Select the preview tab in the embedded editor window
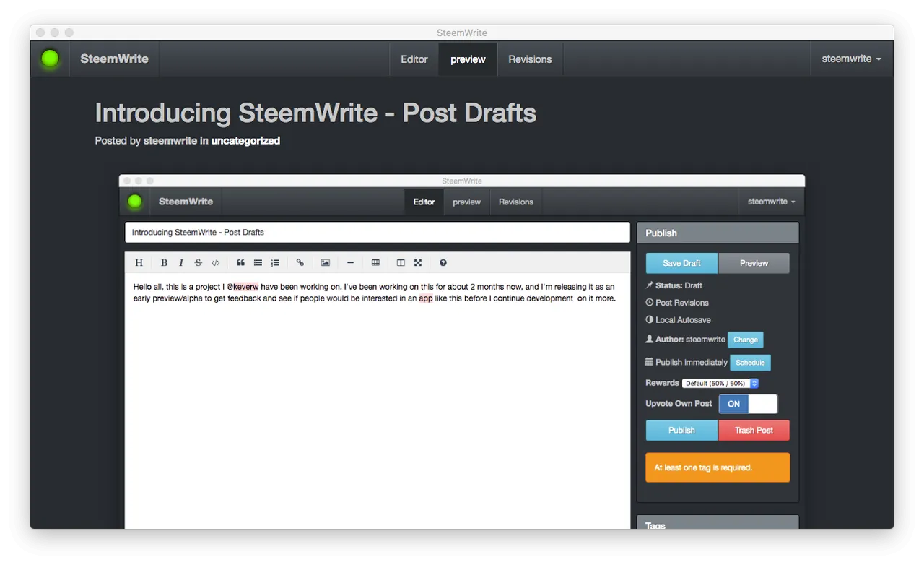Image resolution: width=924 pixels, height=565 pixels. pos(466,202)
